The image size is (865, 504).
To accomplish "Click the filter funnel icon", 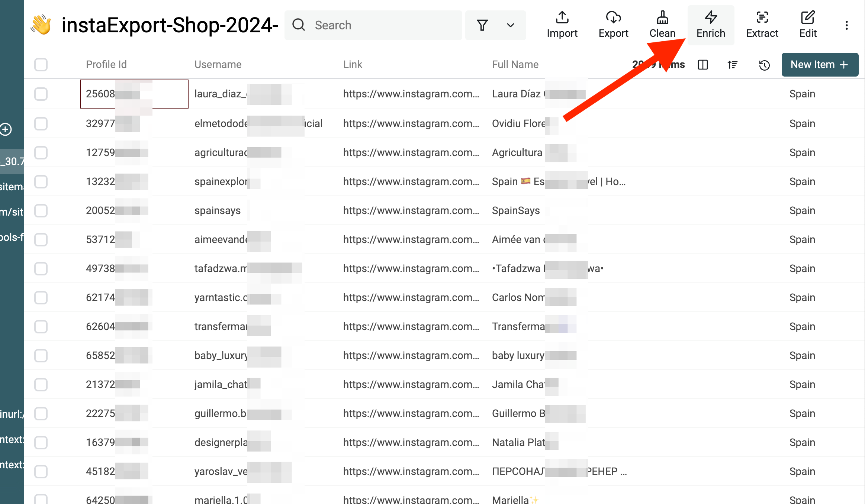I will point(482,25).
